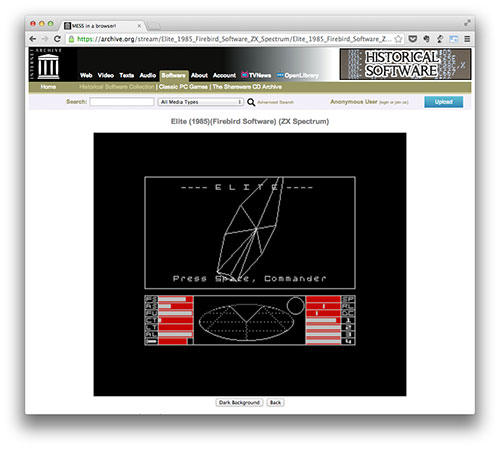Go to Home in the sub-navigation
Viewport: 500px width, 449px height.
click(x=48, y=87)
